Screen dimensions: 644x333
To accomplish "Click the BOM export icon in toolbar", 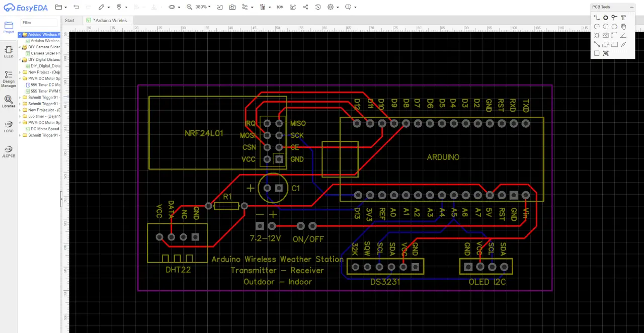I will [280, 7].
